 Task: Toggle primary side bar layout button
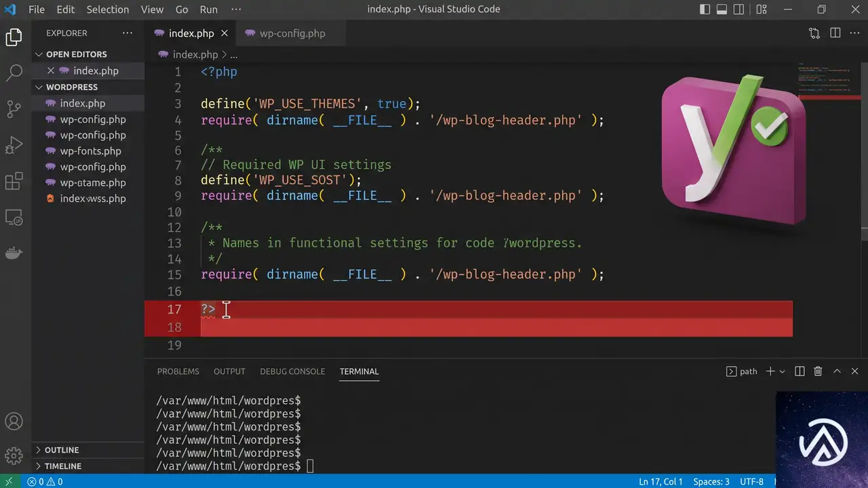705,9
